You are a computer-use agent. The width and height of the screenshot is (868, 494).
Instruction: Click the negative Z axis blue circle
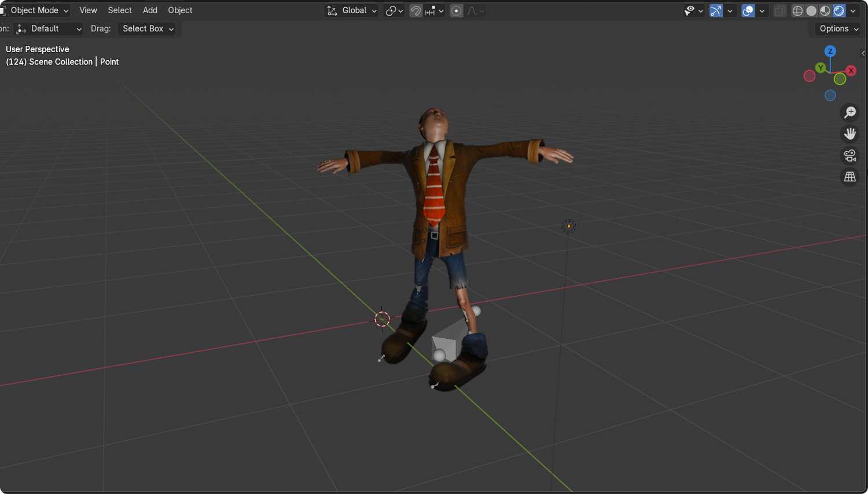[x=830, y=96]
